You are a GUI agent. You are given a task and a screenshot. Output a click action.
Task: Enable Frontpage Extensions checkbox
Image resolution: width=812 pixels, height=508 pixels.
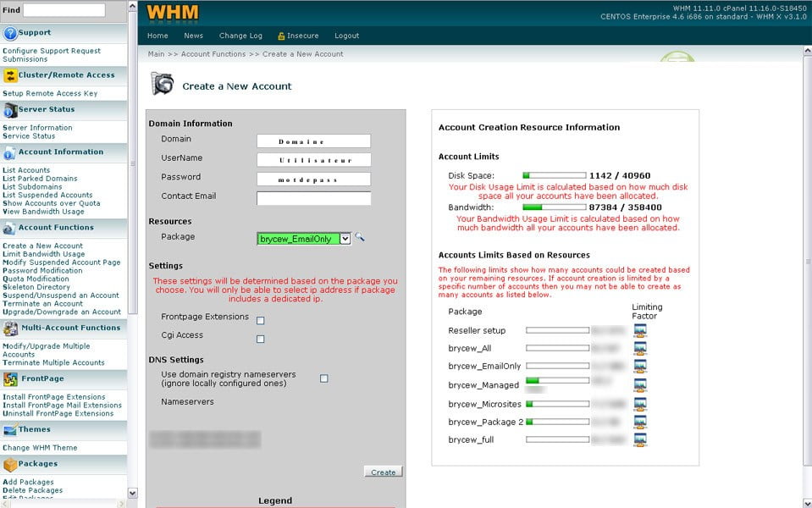(x=261, y=321)
